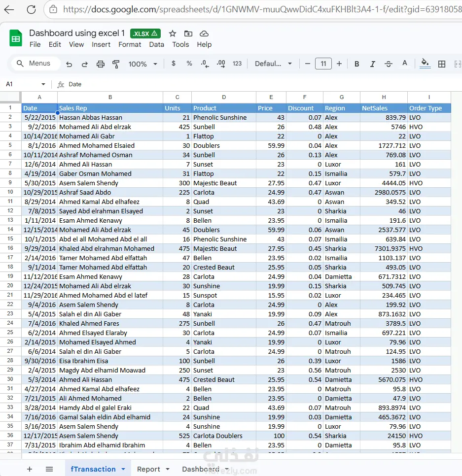
Task: Open the fill color picker
Action: click(x=425, y=64)
